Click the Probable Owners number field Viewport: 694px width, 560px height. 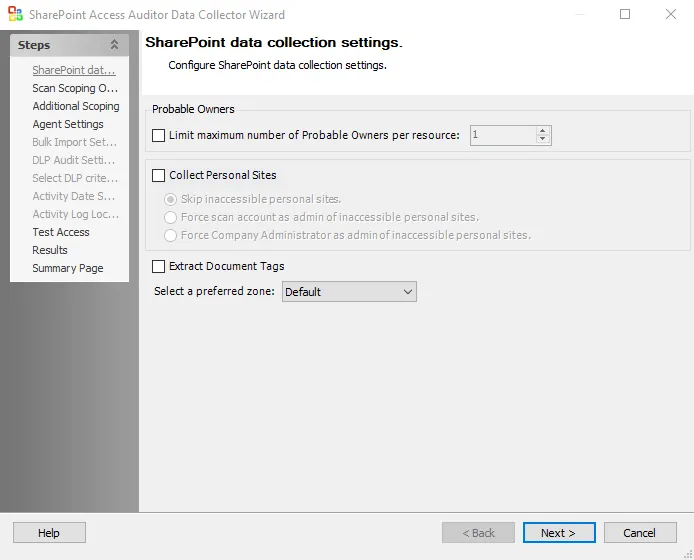[x=503, y=135]
